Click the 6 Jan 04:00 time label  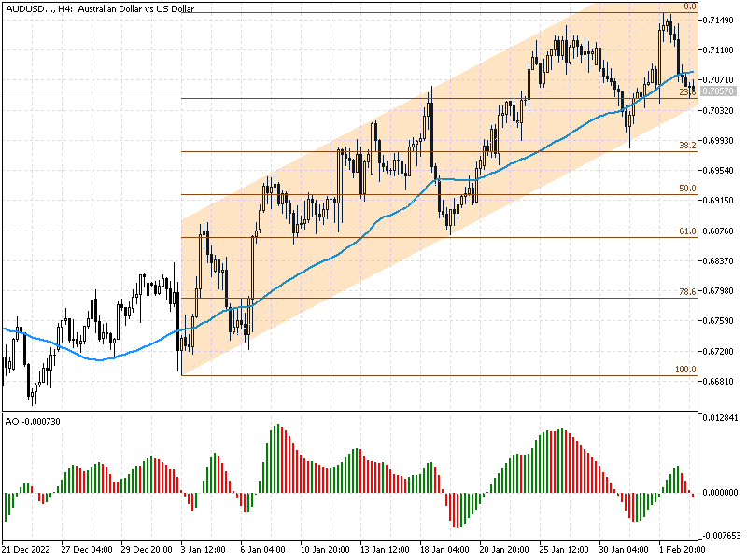pos(262,550)
